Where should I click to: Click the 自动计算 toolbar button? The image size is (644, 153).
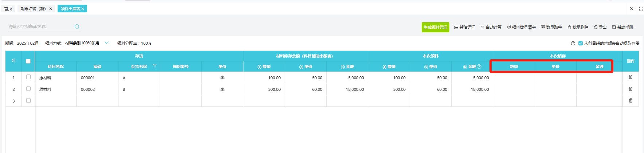[491, 27]
